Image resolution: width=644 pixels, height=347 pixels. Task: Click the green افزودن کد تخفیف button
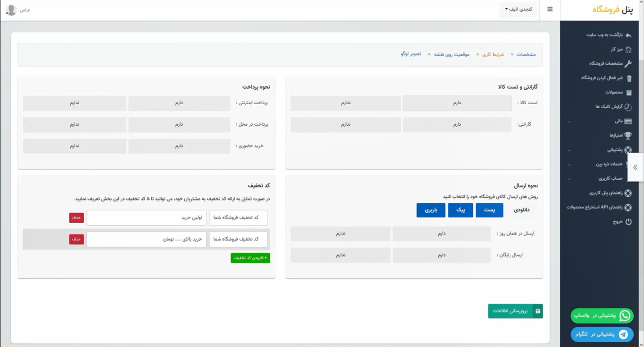coord(250,258)
